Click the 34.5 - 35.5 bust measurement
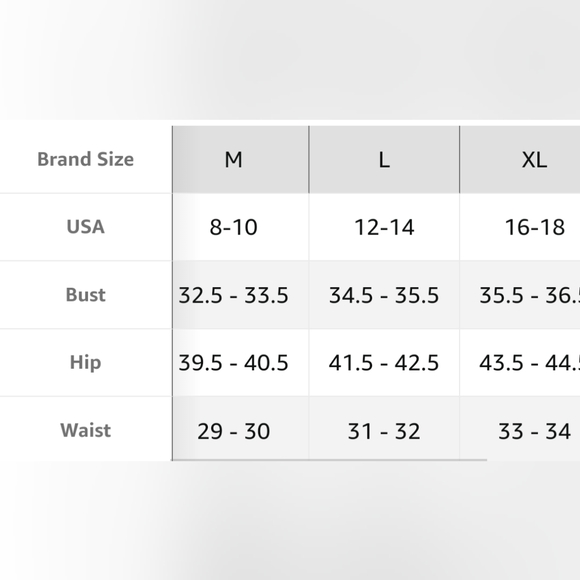Viewport: 580px width, 580px height. [384, 295]
